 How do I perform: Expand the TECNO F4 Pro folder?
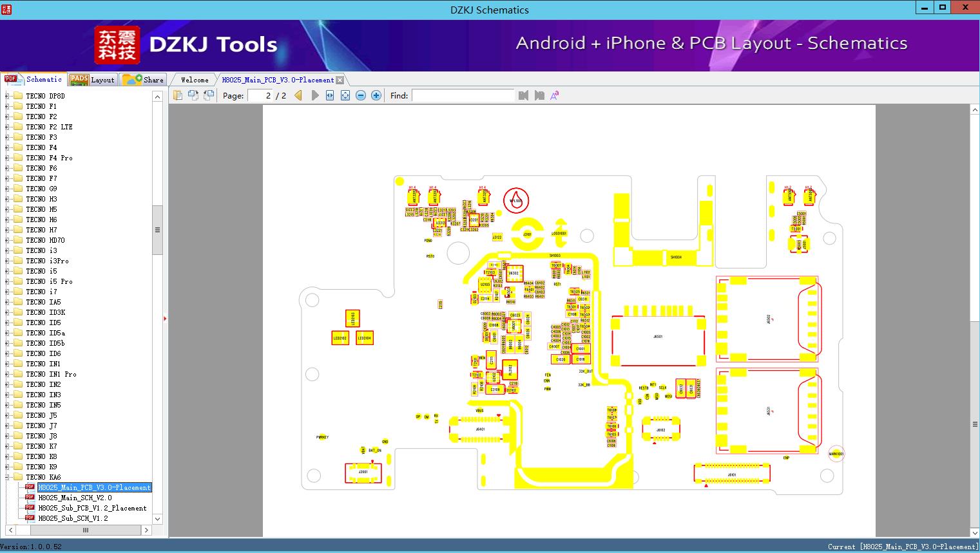(7, 158)
